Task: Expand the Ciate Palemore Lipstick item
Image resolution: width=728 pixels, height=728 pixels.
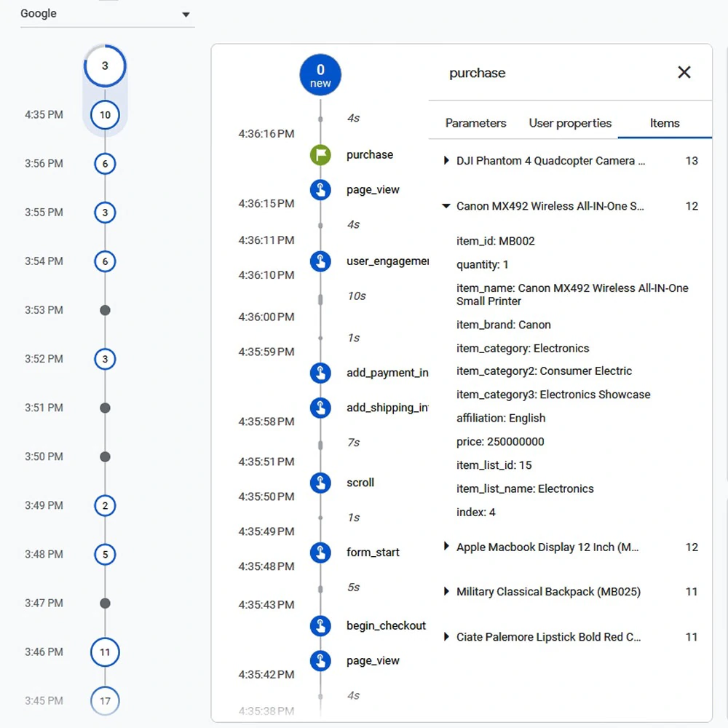Action: pos(446,637)
